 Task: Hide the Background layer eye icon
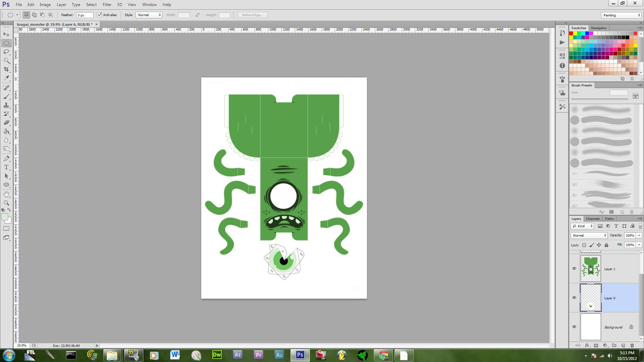[x=574, y=327]
